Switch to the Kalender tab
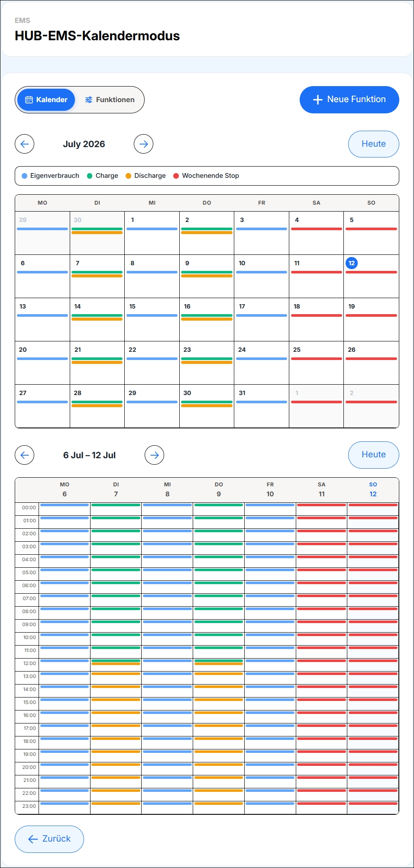Screen dimensions: 414x868 (46, 100)
